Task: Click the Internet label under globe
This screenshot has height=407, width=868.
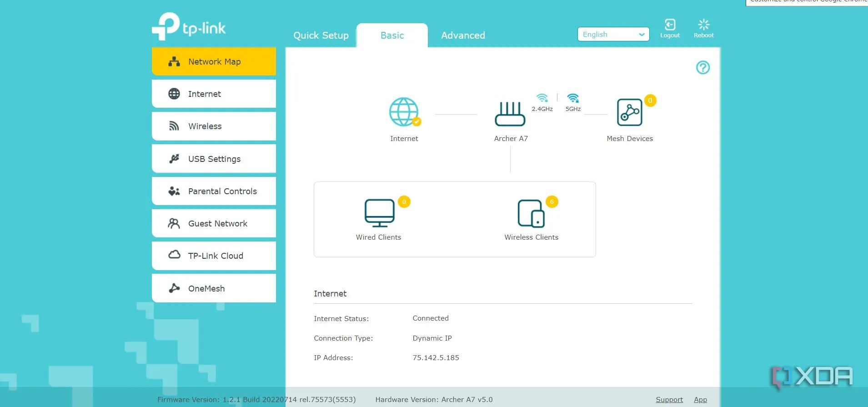Action: coord(404,139)
